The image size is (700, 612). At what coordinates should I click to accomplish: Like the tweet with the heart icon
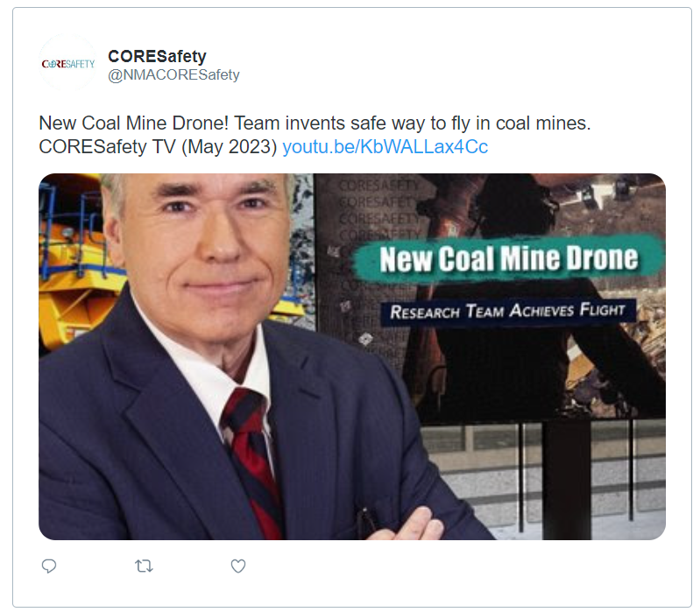[238, 566]
